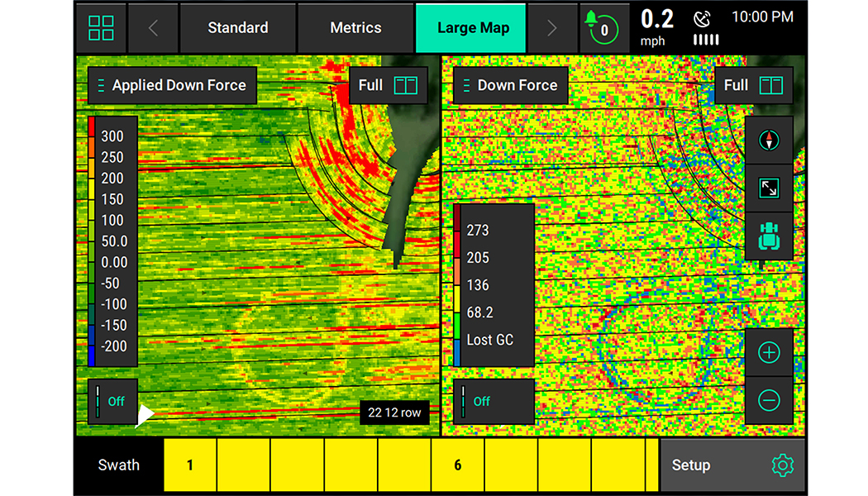The height and width of the screenshot is (496, 868).
Task: Zoom out on the right map
Action: [x=769, y=399]
